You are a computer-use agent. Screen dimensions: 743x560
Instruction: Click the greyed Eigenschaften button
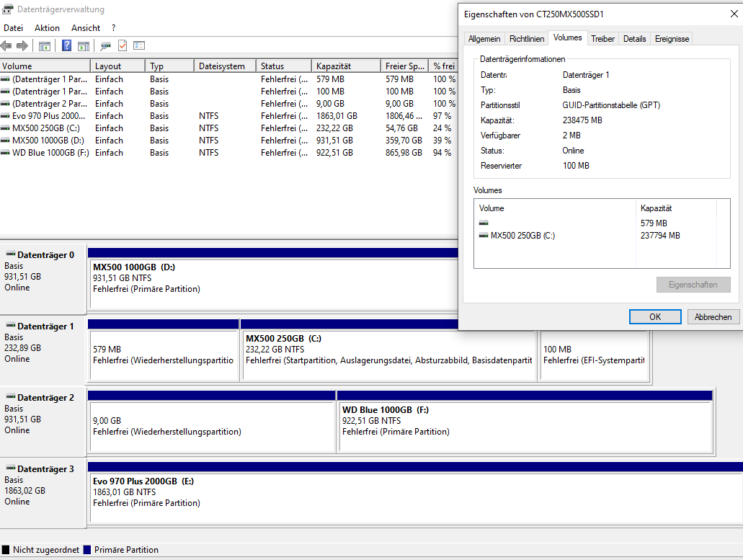point(693,285)
